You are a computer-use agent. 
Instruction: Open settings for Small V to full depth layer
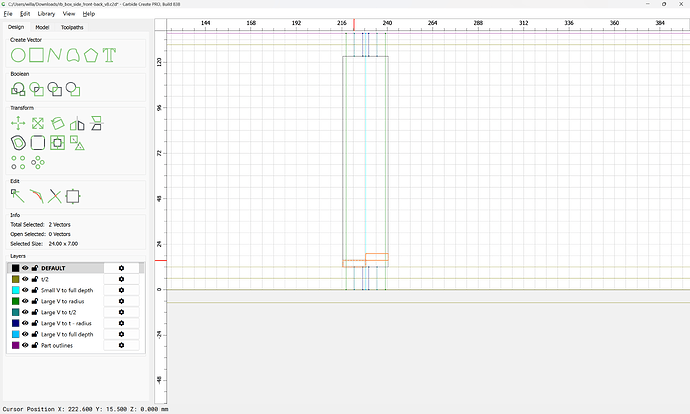point(121,290)
